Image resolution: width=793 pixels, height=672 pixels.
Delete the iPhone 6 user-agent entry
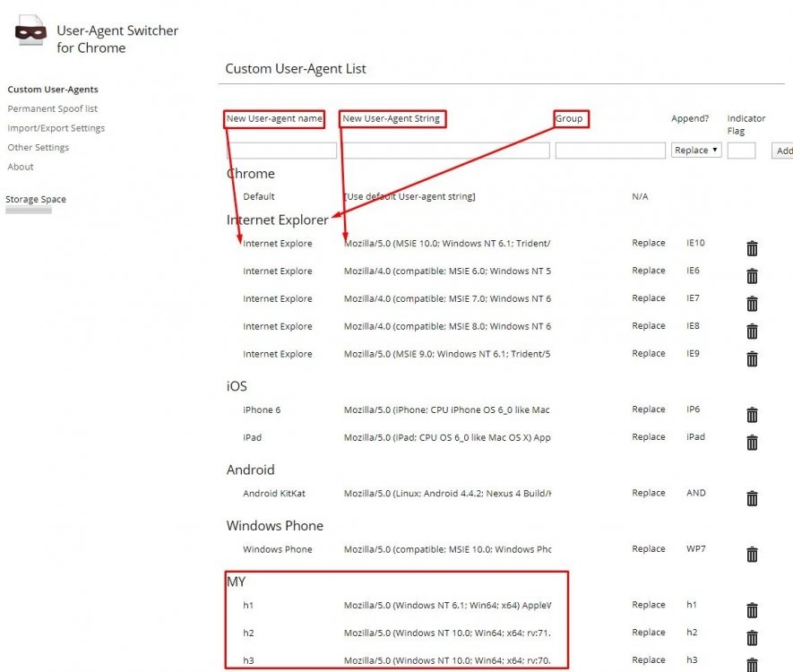pos(752,415)
